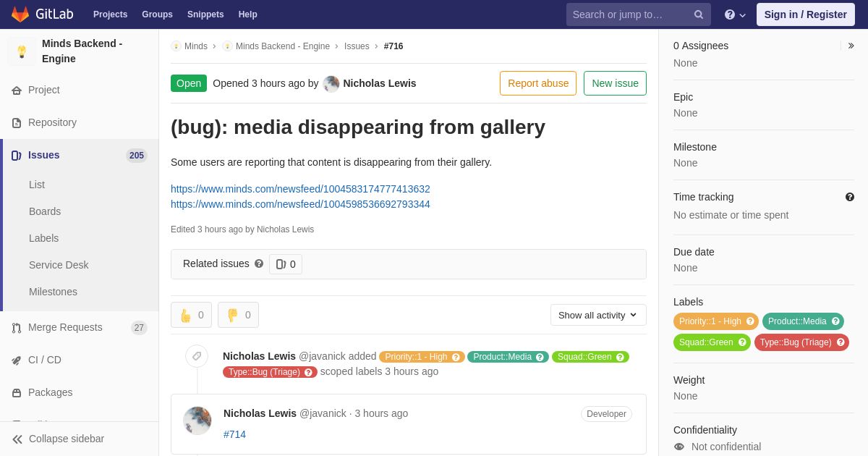The image size is (868, 456).
Task: Open the second minds.com newsfeed link
Action: 300,204
